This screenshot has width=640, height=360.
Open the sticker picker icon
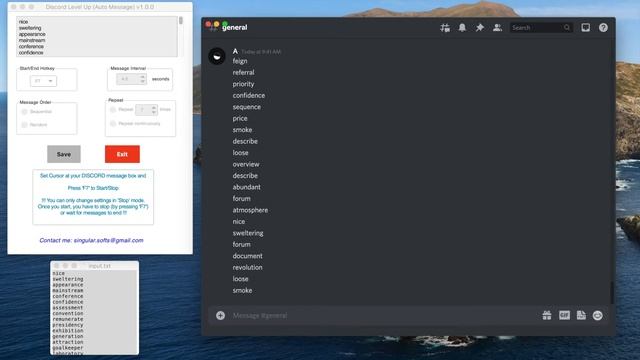click(581, 315)
